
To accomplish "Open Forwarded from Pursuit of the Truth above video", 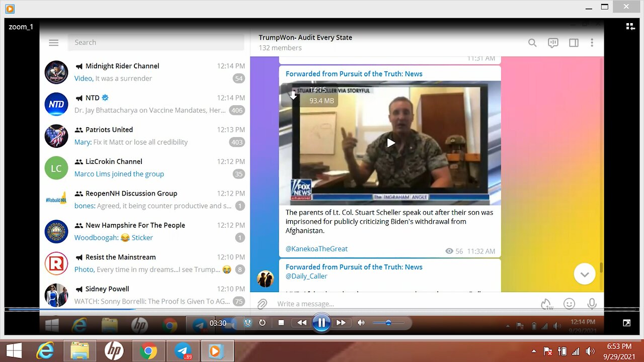I will [354, 74].
